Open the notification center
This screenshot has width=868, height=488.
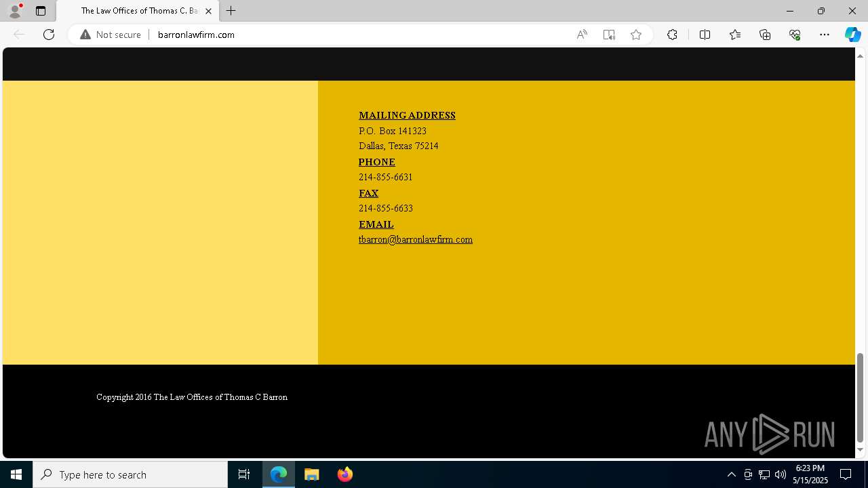point(846,474)
